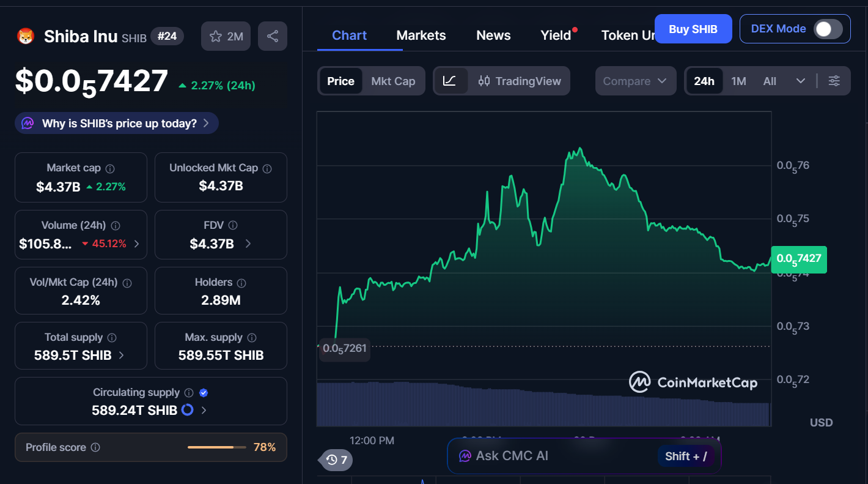868x484 pixels.
Task: Click the history clock icon badge
Action: pos(336,460)
